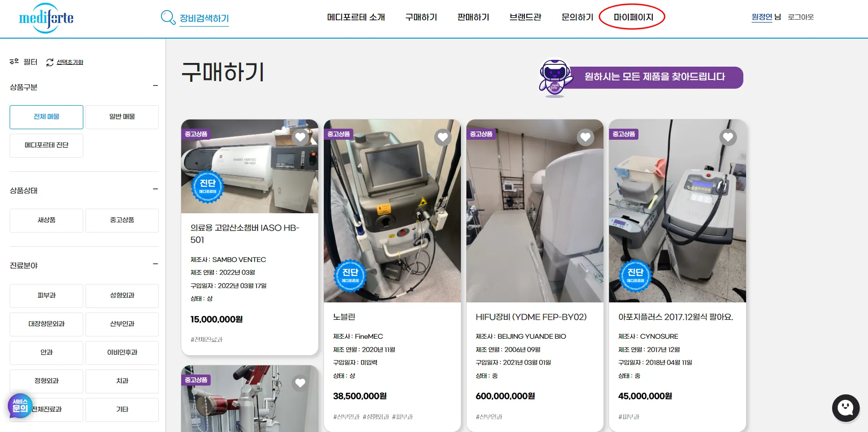Favorite the 아포지플러스 listing heart

click(x=728, y=137)
